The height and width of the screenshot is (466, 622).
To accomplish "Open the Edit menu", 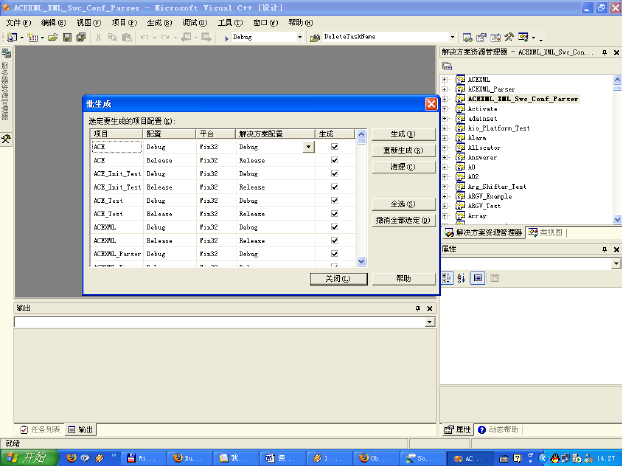I will [54, 23].
